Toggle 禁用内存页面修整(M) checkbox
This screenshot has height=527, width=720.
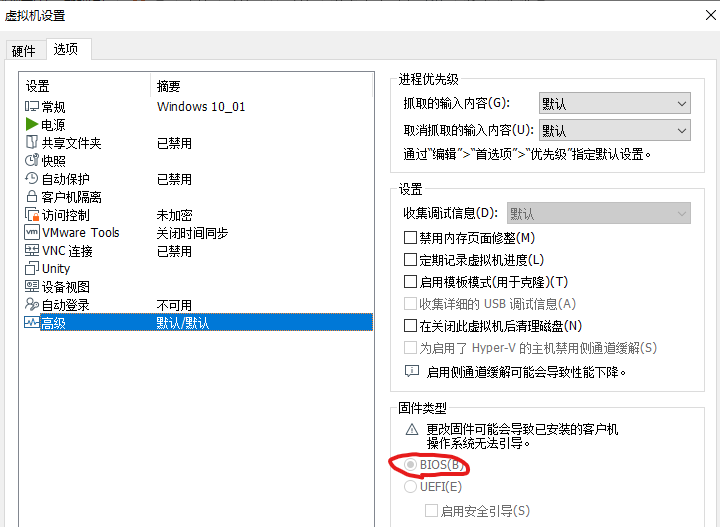[x=410, y=238]
